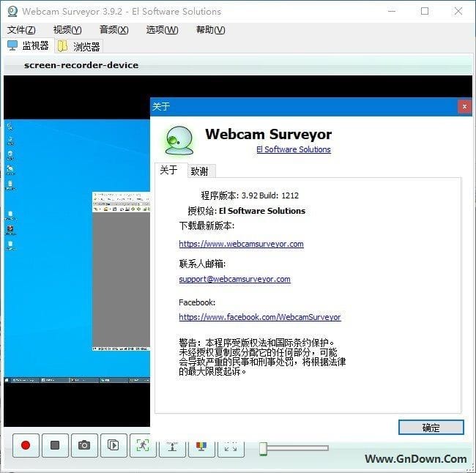Open the 选项(W) menu

click(x=162, y=30)
